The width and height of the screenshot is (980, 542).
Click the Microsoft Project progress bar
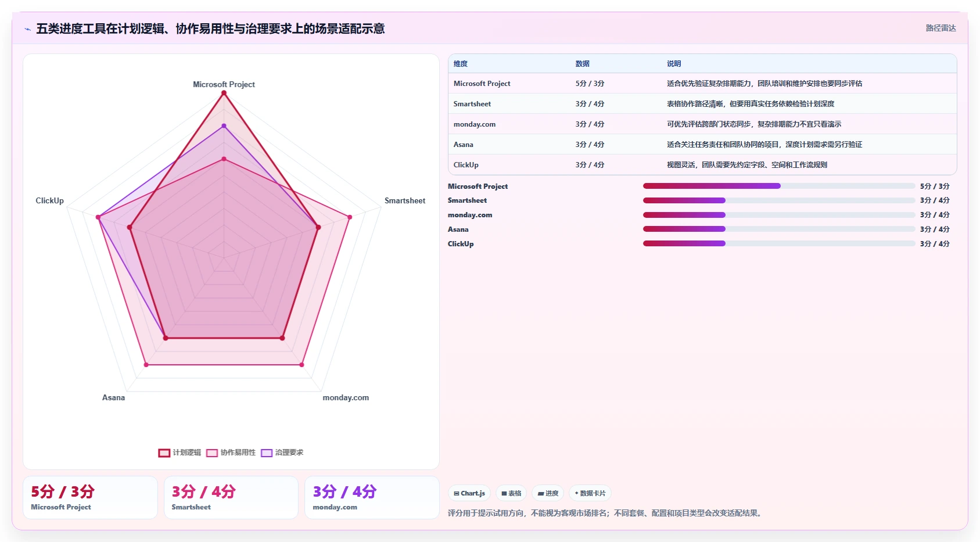(x=779, y=186)
